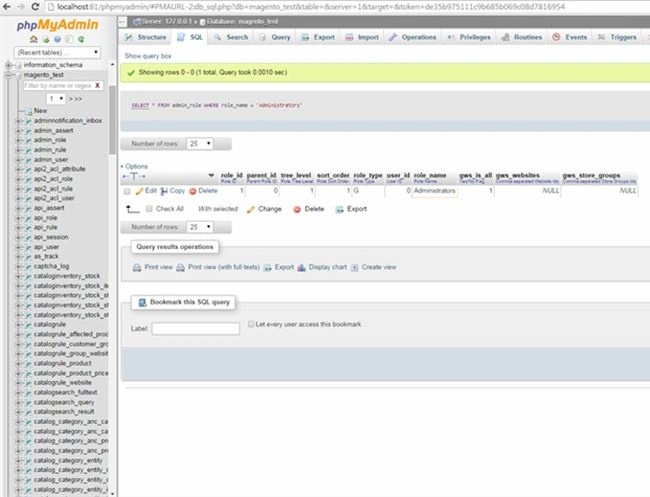Enable Let every user access this bookmark
Screen dimensions: 650x497
tap(251, 324)
